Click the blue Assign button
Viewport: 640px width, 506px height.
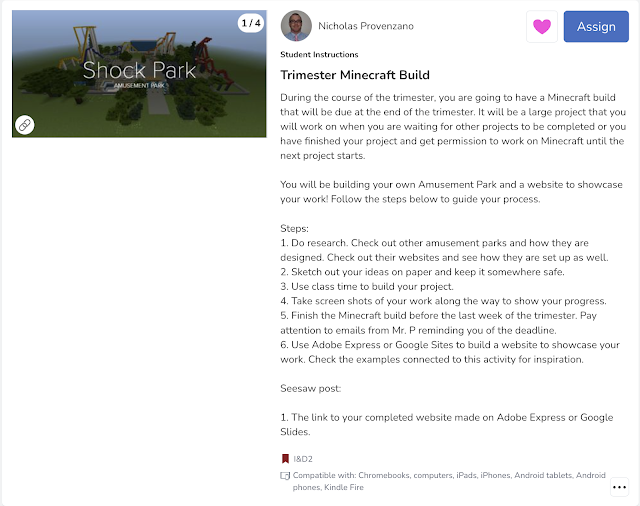coord(596,27)
